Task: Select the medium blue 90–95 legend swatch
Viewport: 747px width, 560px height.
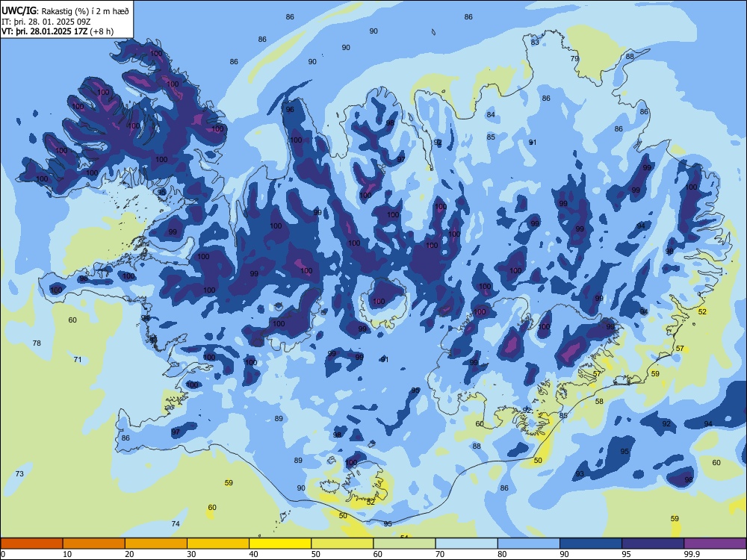Action: (591, 544)
